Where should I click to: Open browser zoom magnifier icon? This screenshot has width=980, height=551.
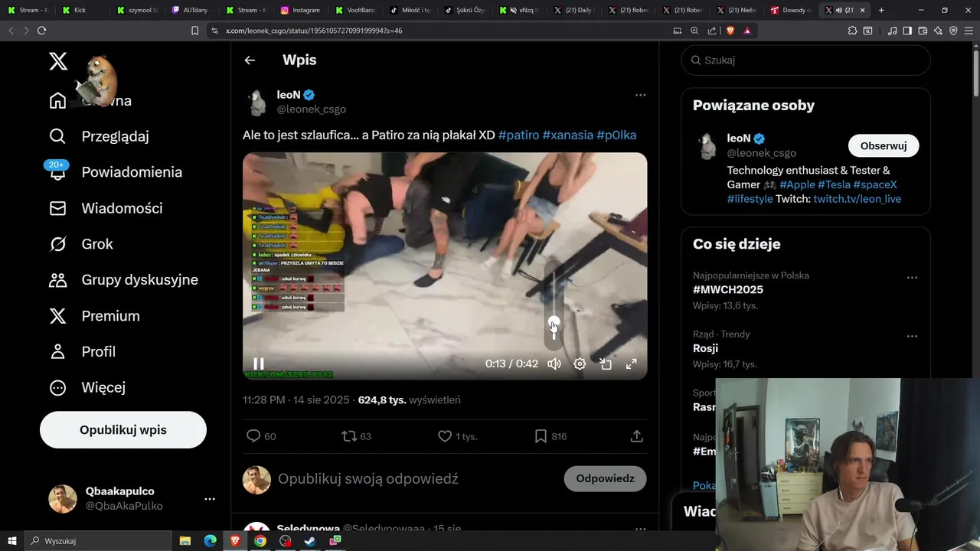click(x=694, y=31)
